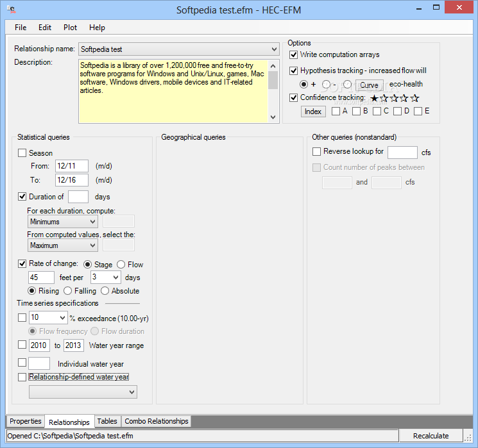Click the HEC-EFM app icon in title bar
478x448 pixels.
point(12,10)
